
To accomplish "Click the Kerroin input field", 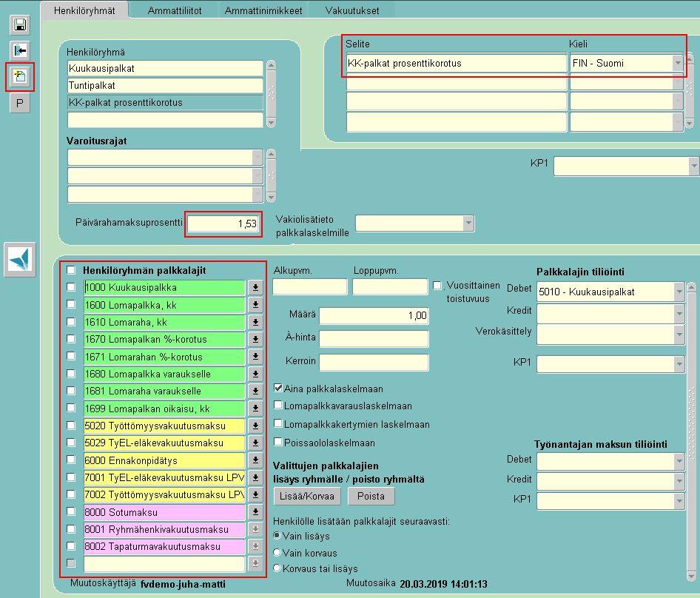I will coord(374,362).
